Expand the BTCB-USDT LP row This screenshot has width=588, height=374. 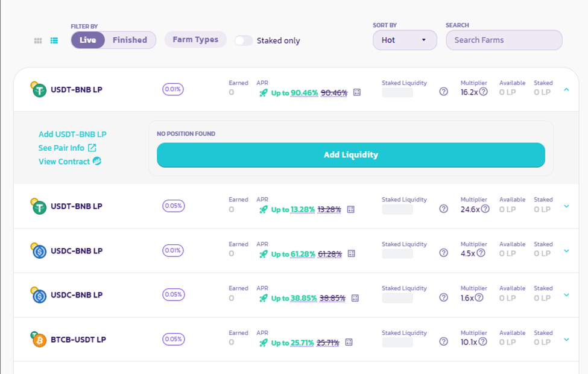point(566,340)
